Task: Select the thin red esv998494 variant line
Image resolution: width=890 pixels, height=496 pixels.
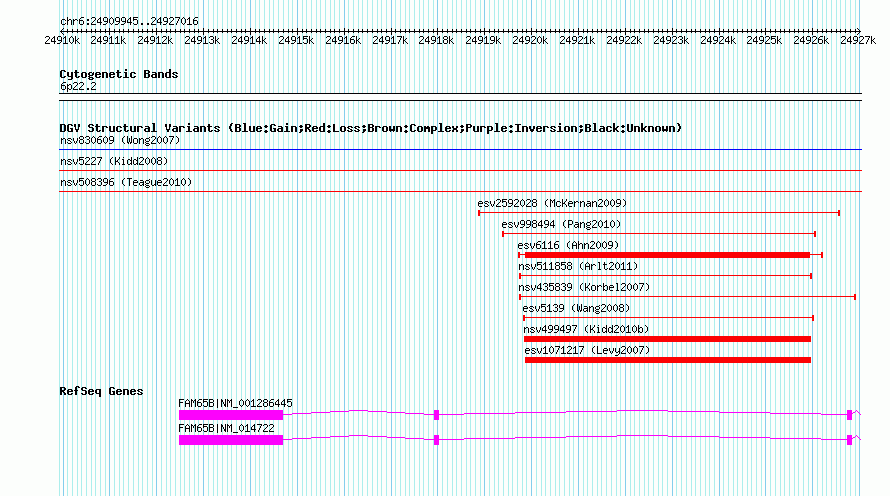Action: [659, 234]
